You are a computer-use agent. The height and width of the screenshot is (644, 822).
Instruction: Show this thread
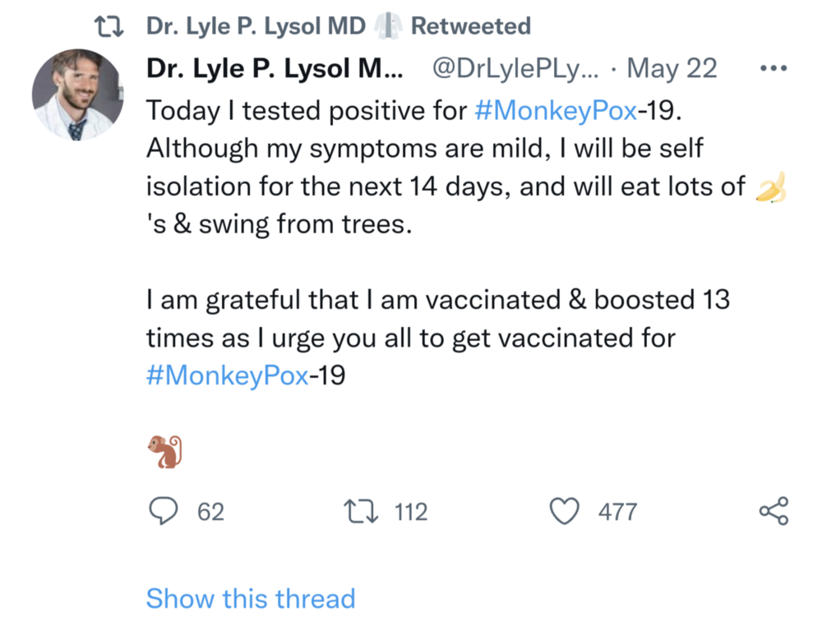[x=251, y=599]
